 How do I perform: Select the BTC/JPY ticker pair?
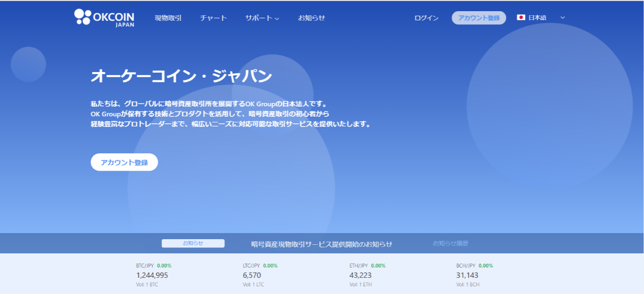[x=145, y=266]
